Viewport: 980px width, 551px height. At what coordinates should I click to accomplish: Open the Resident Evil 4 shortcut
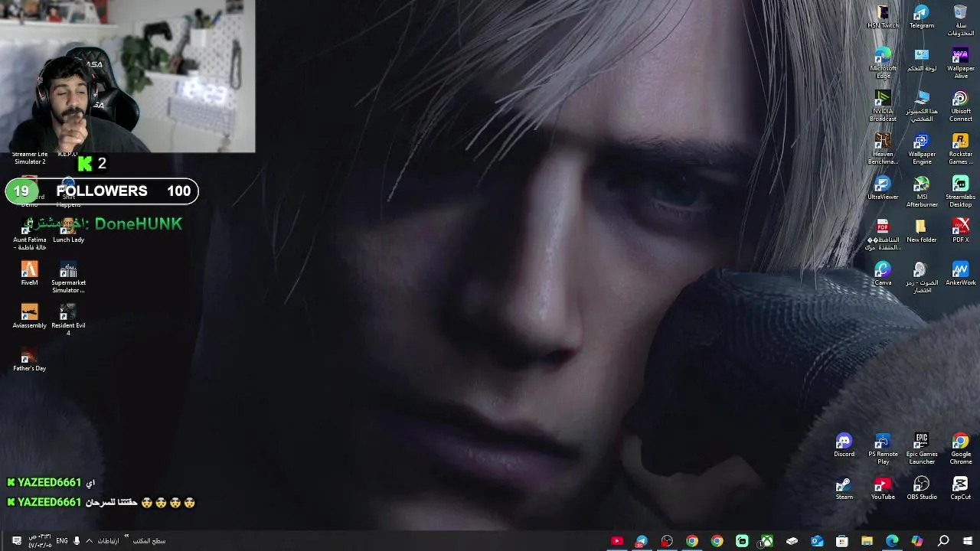coord(68,320)
